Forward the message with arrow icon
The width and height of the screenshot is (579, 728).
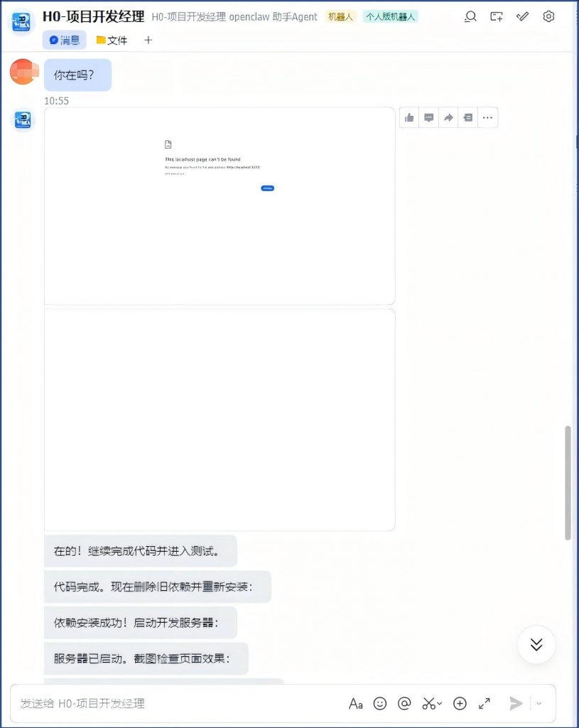pos(448,117)
